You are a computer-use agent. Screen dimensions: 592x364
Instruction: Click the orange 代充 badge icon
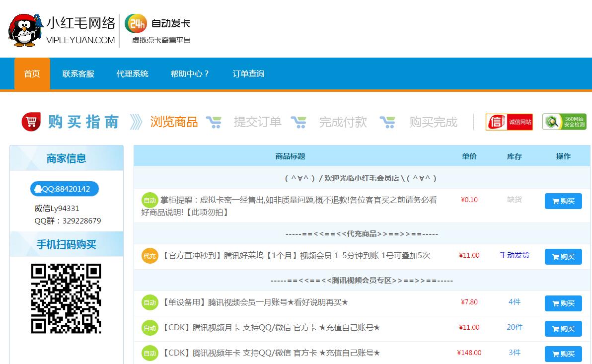click(149, 256)
